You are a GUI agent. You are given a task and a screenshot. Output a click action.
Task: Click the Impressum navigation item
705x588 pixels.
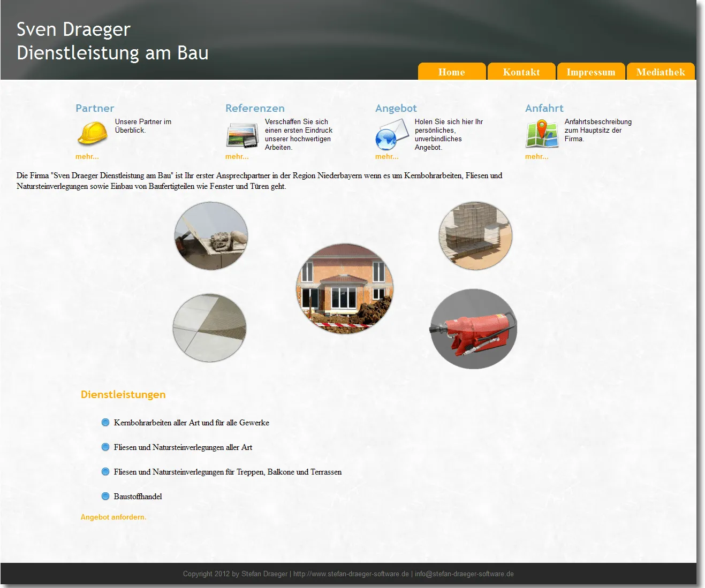click(591, 71)
